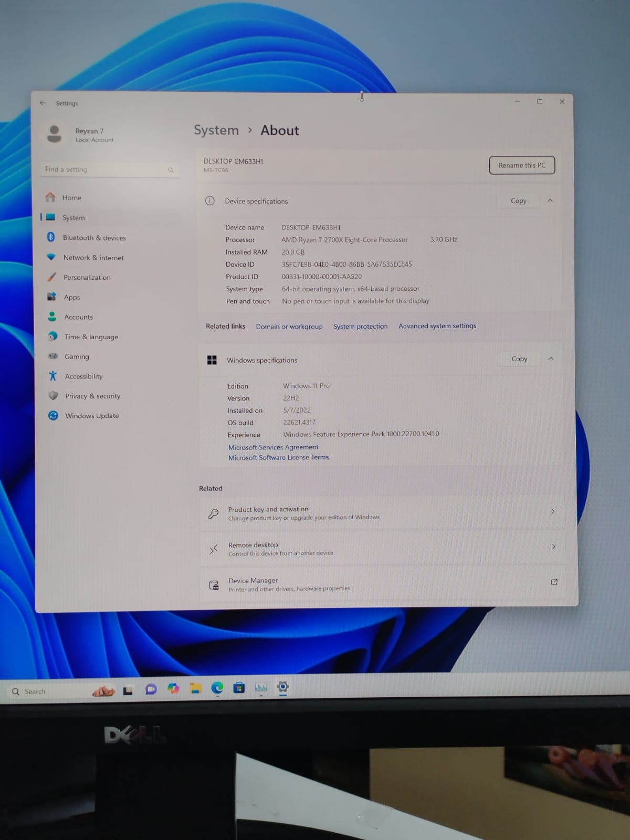Go to Home settings page
This screenshot has height=840, width=630.
point(110,197)
